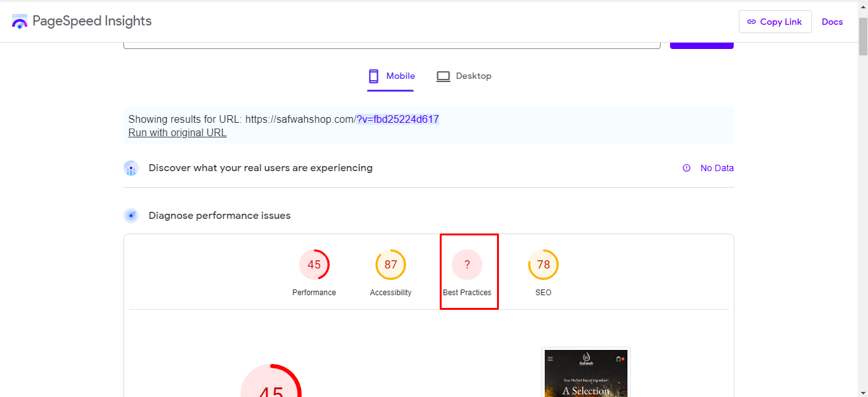The image size is (868, 397).
Task: Click the No Data info icon
Action: pos(686,168)
